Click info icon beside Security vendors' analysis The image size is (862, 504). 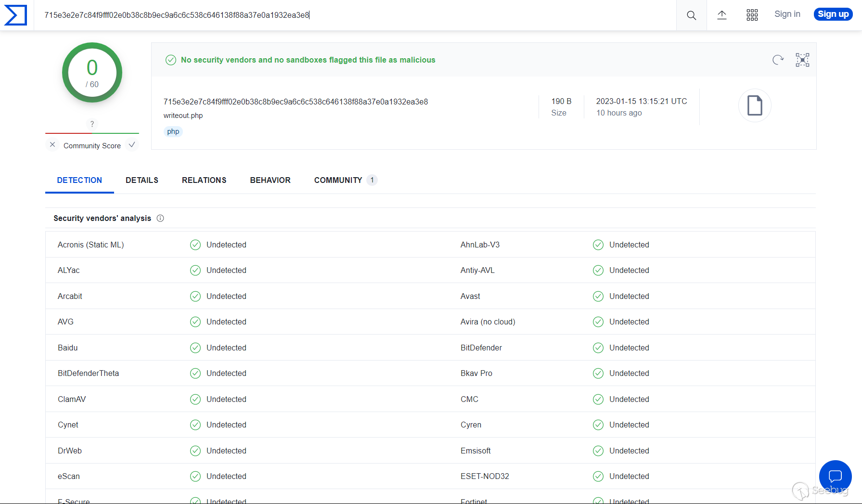(160, 218)
